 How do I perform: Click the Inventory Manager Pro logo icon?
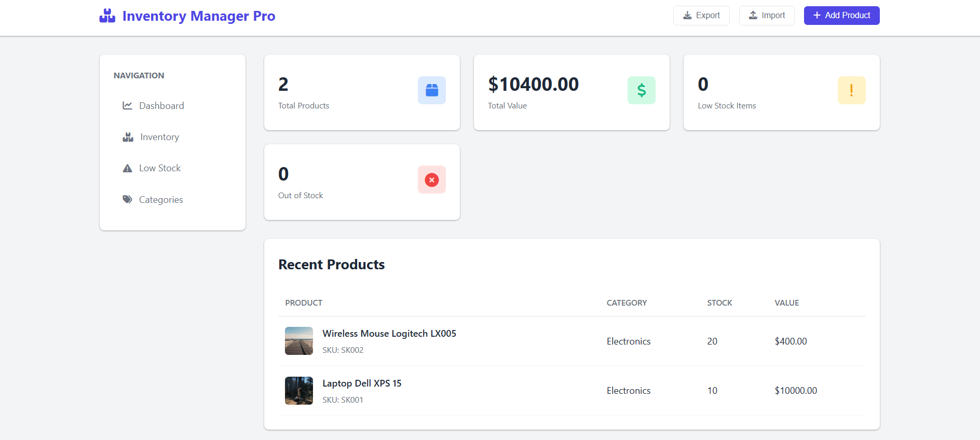click(x=107, y=16)
